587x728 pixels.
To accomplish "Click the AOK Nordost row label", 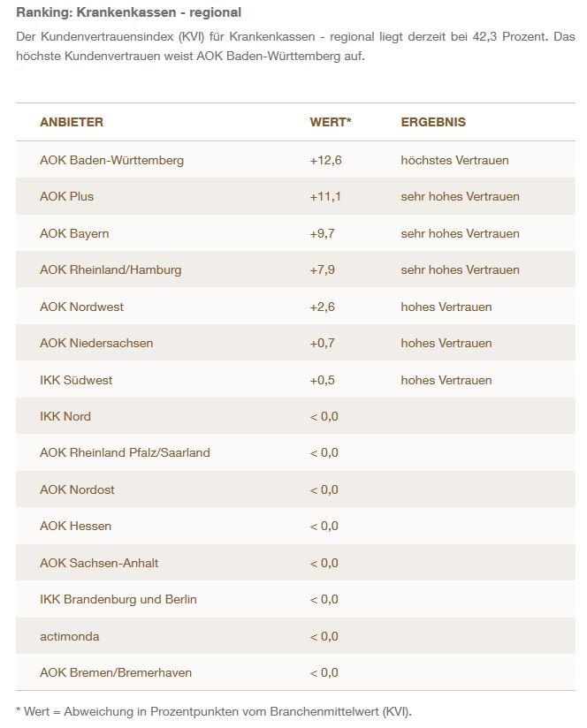I will 77,489.
